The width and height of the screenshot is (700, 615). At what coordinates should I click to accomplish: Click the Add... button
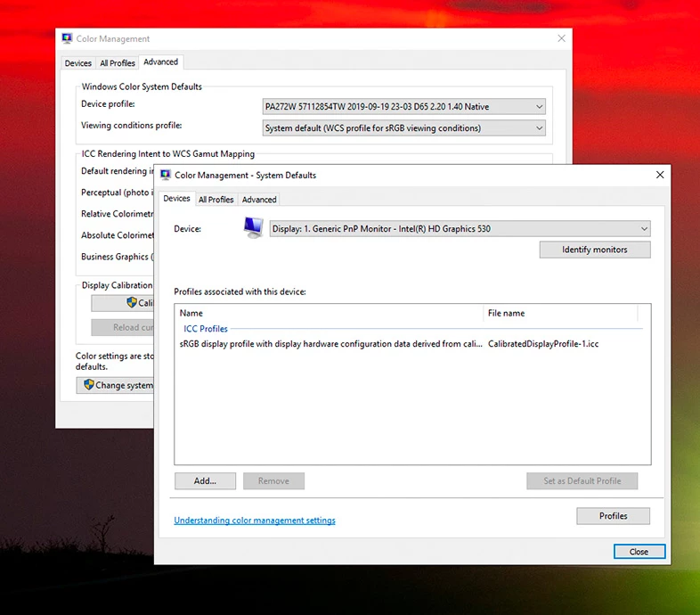pos(205,481)
